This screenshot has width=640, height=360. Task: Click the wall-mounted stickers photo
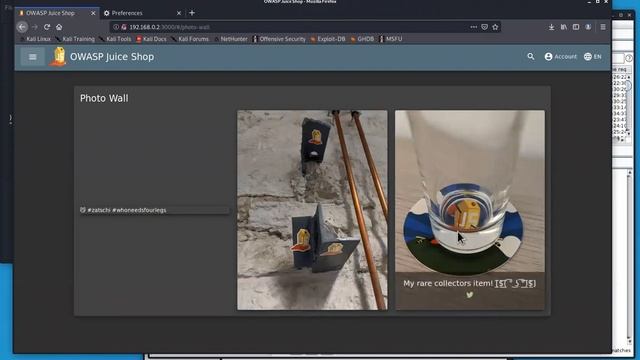[x=312, y=210]
